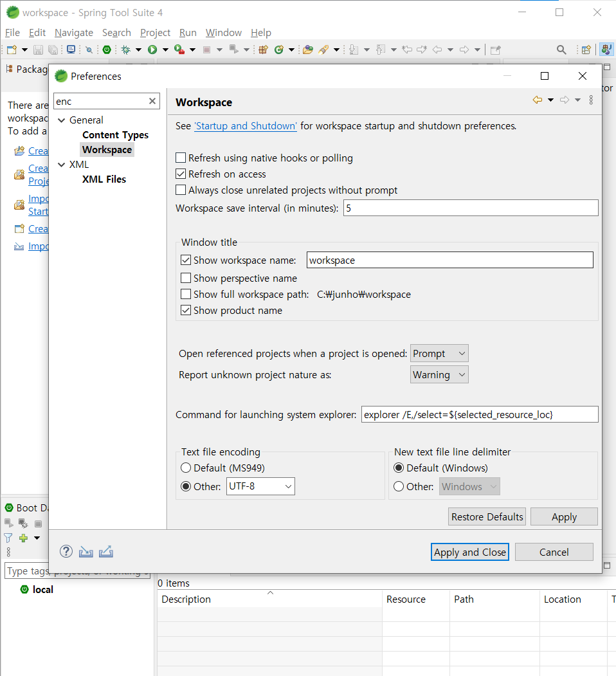
Task: Check Always close unrelated projects without prompt
Action: tap(181, 190)
